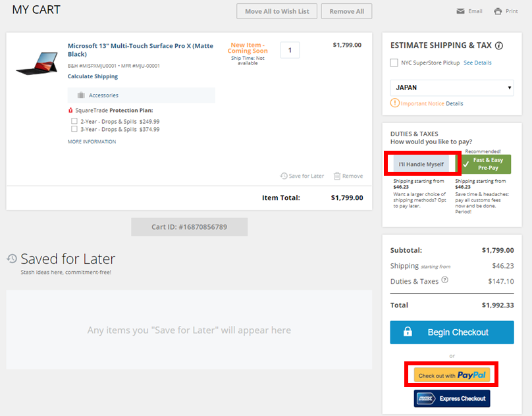Click the Email link text
The width and height of the screenshot is (532, 416).
point(475,11)
